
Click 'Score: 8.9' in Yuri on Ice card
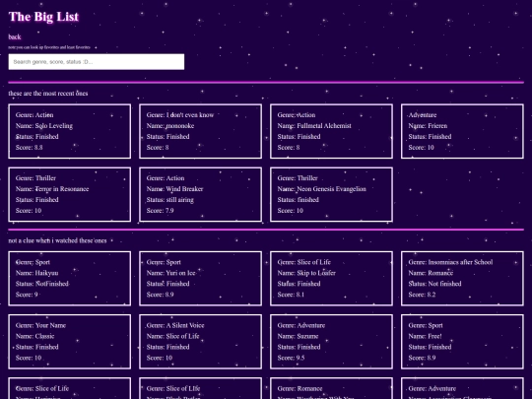point(161,295)
